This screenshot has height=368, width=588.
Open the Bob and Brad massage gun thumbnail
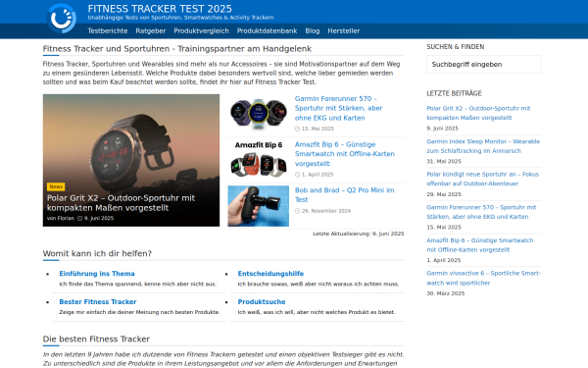[x=259, y=206]
